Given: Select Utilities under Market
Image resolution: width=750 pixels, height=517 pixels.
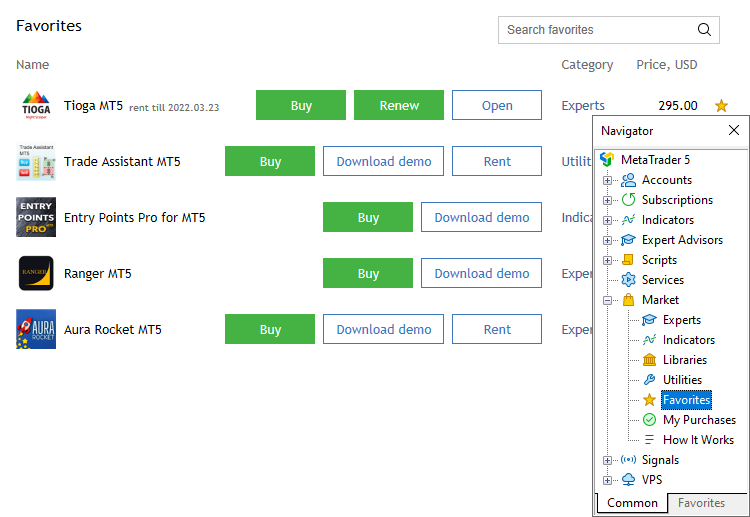Looking at the screenshot, I should click(x=683, y=380).
